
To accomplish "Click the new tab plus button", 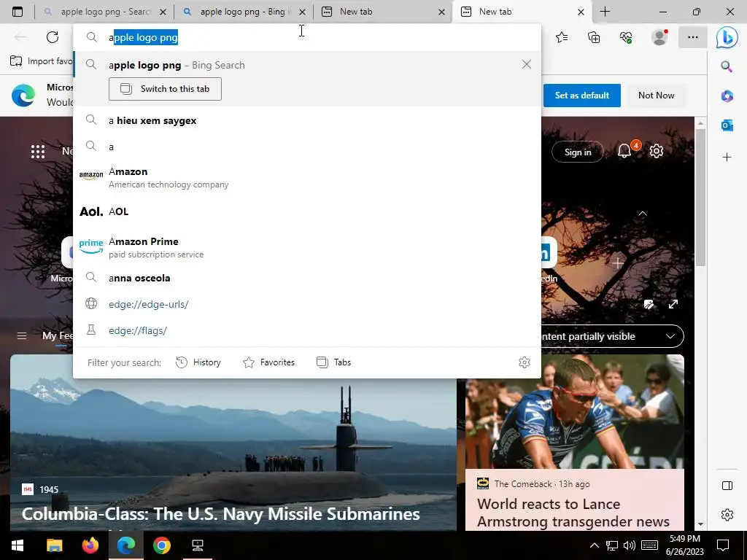I will coord(605,12).
